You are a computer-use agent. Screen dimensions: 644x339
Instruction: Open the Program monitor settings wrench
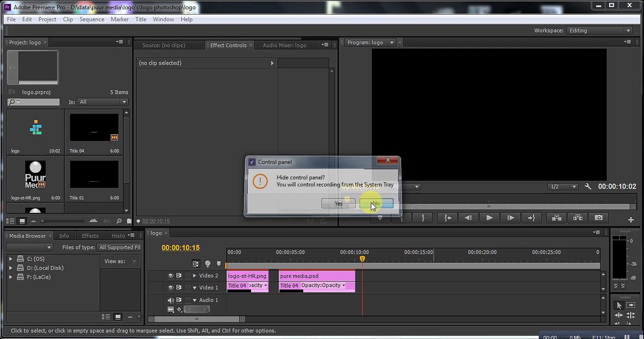[x=588, y=186]
